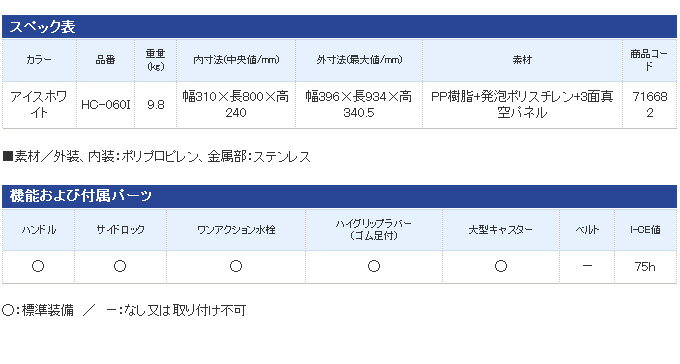
Task: Select the HC-060I product number cell
Action: [x=105, y=105]
